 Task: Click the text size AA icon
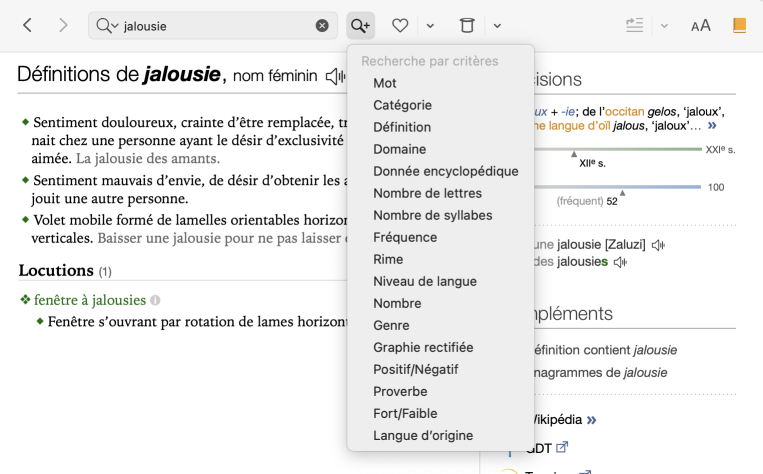tap(701, 25)
